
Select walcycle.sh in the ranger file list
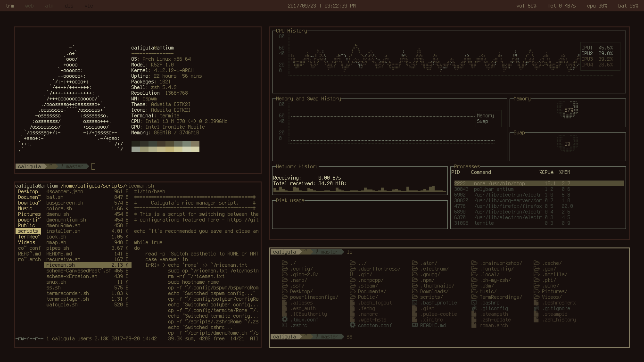coord(87,304)
